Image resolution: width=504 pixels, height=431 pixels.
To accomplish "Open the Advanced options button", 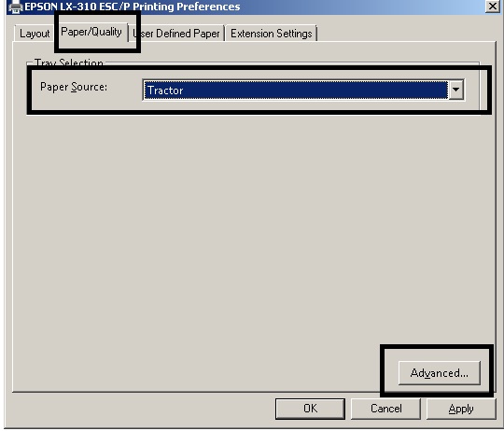I will coord(440,373).
